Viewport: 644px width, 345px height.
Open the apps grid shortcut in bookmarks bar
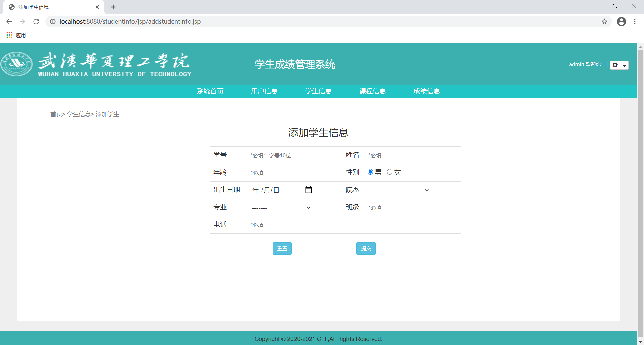(x=9, y=35)
